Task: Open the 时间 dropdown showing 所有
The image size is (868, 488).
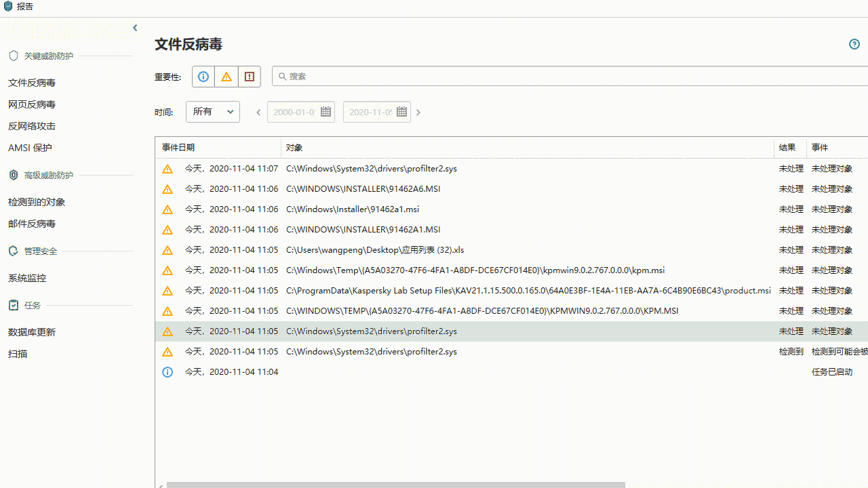Action: tap(213, 112)
